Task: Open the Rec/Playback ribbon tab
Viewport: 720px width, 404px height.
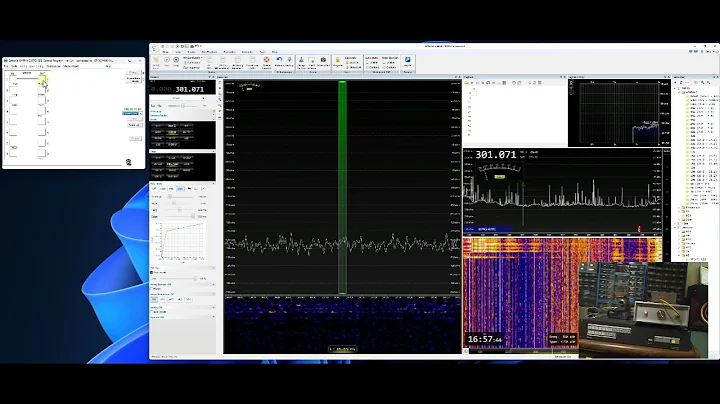Action: tap(209, 52)
